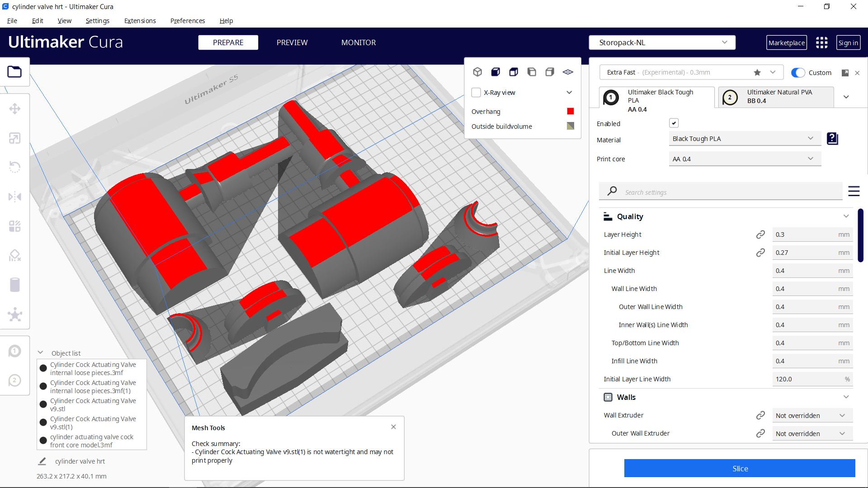Toggle Custom print settings switch
Screen dimensions: 868x488
click(798, 72)
